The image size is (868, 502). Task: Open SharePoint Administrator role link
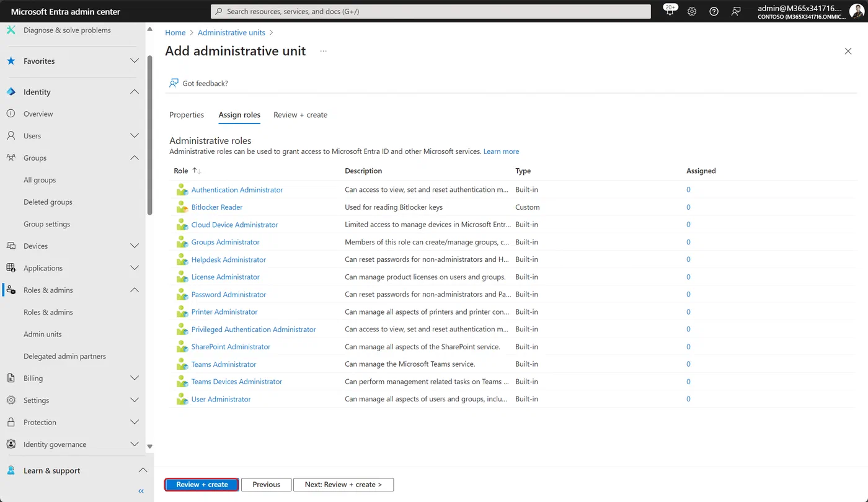[x=231, y=347]
